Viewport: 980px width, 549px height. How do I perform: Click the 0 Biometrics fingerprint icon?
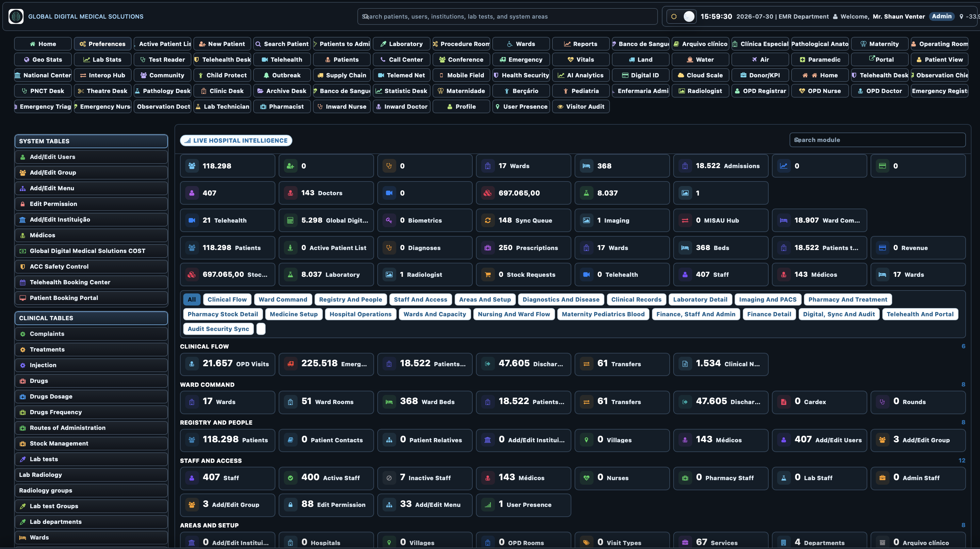pyautogui.click(x=389, y=220)
